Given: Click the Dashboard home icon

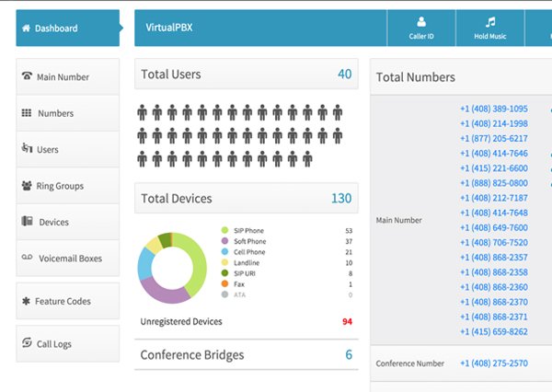Looking at the screenshot, I should (26, 28).
